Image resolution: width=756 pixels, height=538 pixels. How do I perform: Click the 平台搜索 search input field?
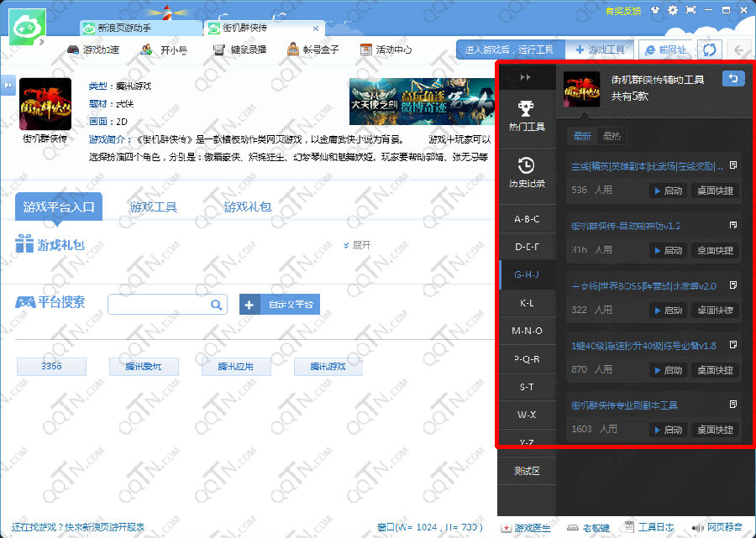tap(158, 305)
